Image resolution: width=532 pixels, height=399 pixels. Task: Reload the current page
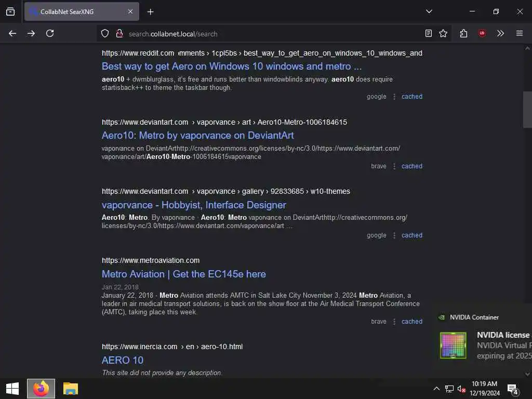pos(50,33)
